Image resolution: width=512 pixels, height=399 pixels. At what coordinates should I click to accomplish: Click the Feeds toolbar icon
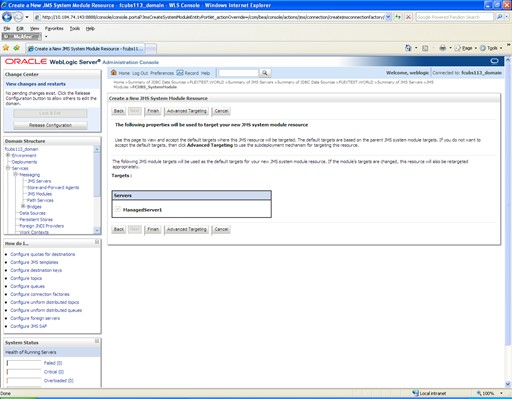425,48
